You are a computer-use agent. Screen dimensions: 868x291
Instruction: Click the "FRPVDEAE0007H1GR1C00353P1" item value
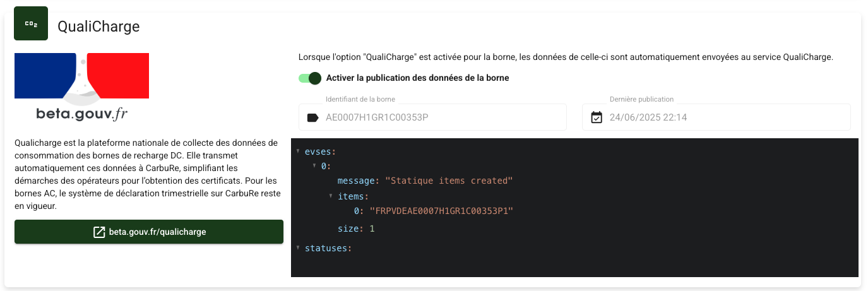(441, 211)
